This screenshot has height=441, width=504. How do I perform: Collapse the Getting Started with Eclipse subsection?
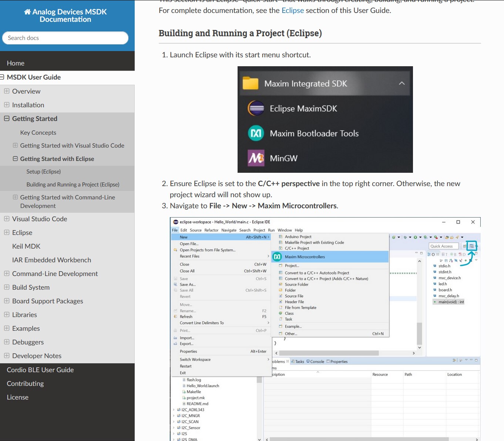(x=15, y=159)
